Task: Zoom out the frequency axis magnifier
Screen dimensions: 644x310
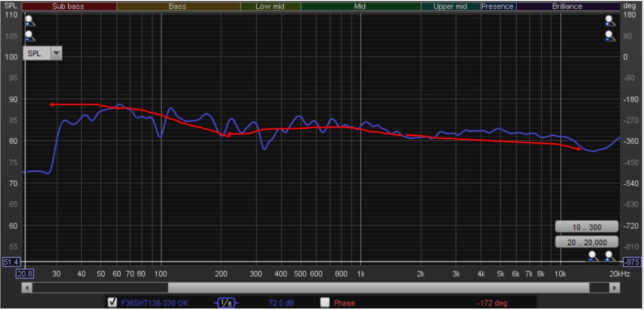Action: (593, 256)
